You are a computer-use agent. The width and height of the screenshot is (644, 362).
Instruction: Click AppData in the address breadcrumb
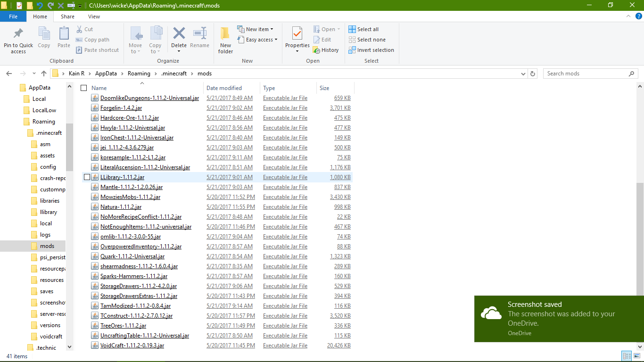tap(106, 74)
